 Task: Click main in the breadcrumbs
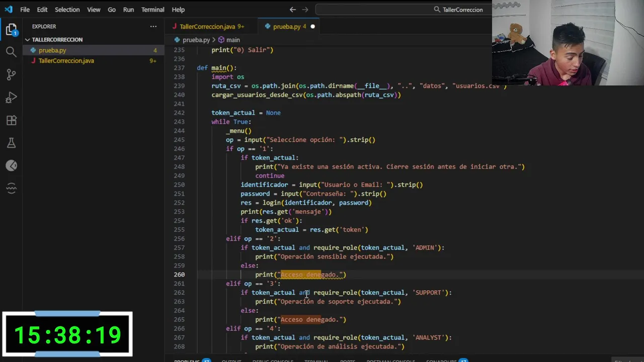[233, 40]
